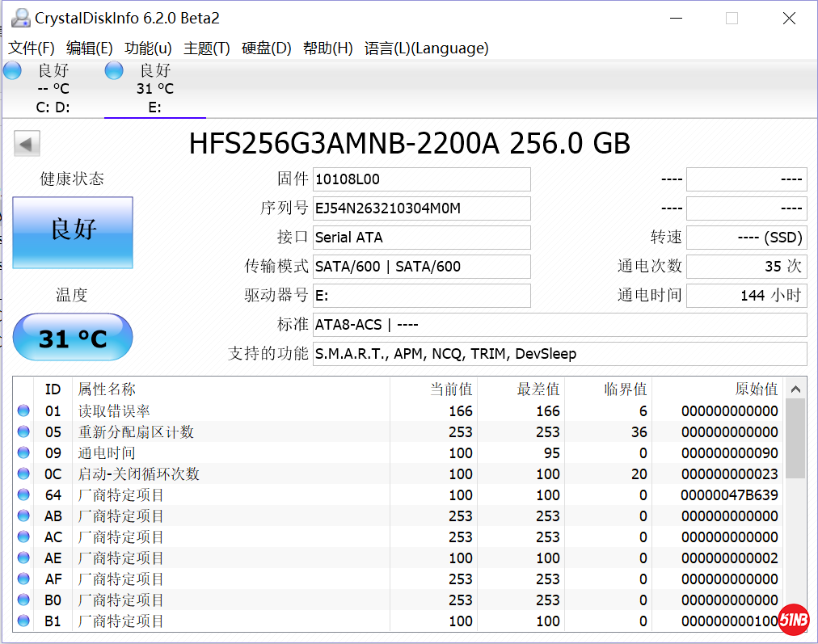Viewport: 818px width, 644px height.
Task: Open the 文件(F) menu
Action: 31,48
